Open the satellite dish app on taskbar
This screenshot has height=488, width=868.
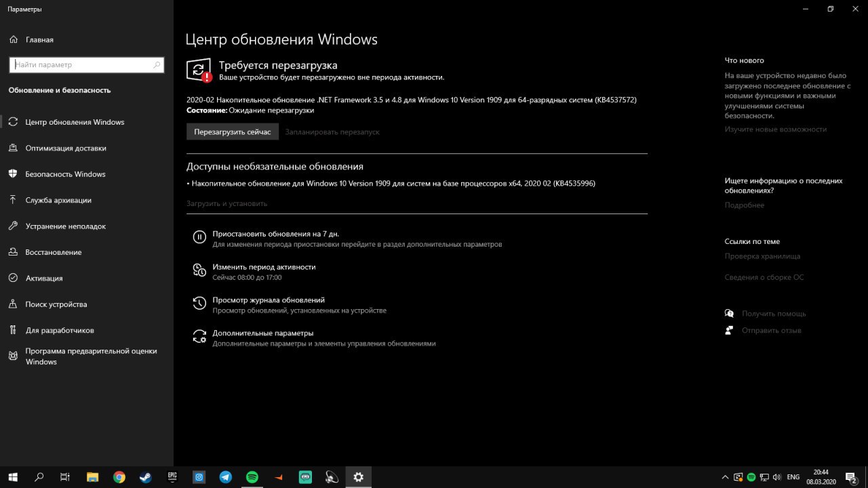[332, 477]
